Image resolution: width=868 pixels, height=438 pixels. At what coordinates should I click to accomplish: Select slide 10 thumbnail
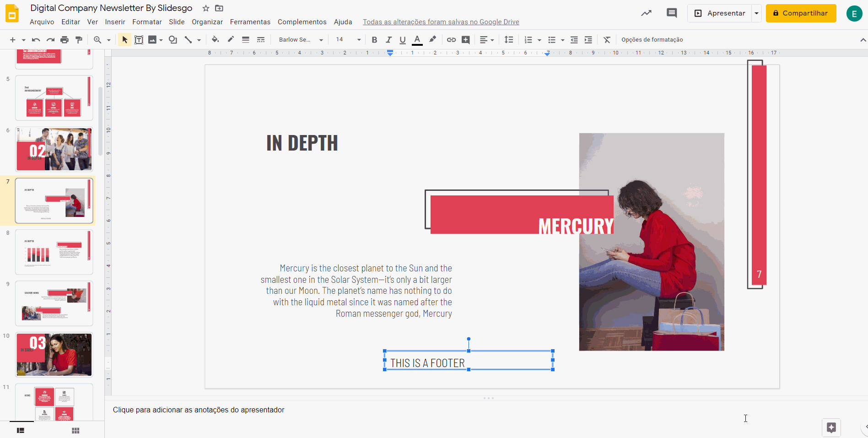(x=54, y=355)
